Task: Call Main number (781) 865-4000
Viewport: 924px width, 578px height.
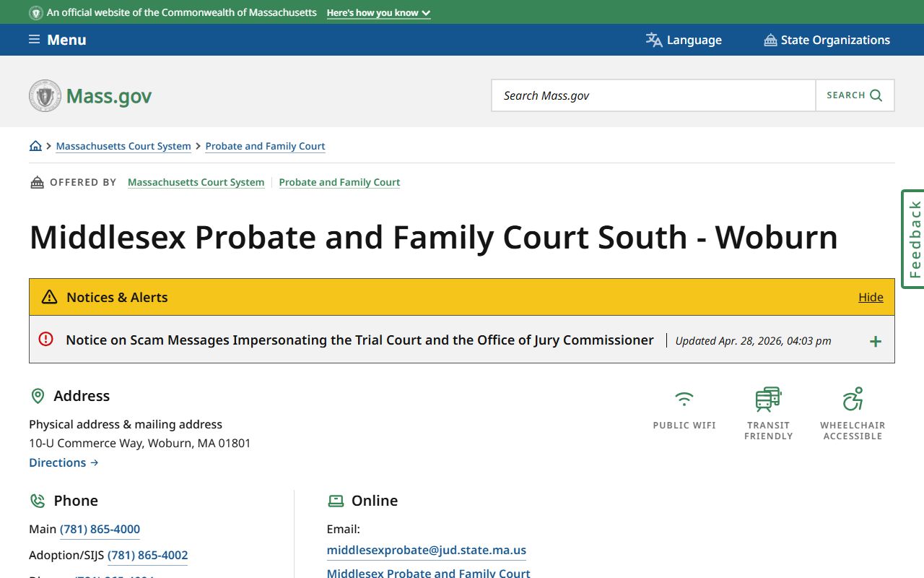Action: click(100, 529)
